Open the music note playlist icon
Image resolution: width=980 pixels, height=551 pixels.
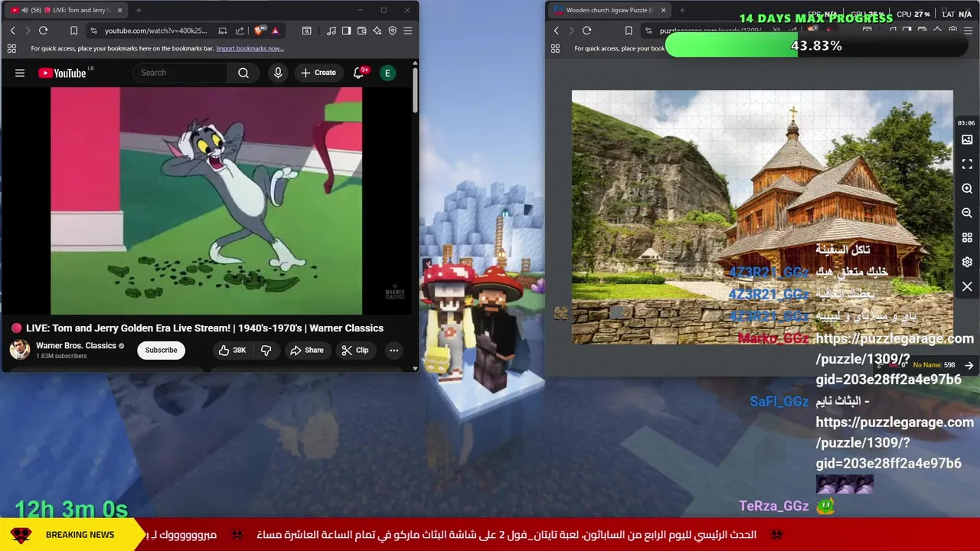point(331,31)
